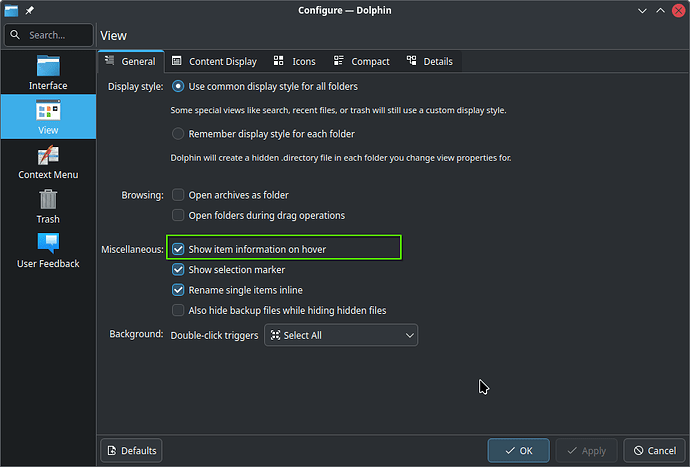Open the Trash settings category

[x=48, y=206]
